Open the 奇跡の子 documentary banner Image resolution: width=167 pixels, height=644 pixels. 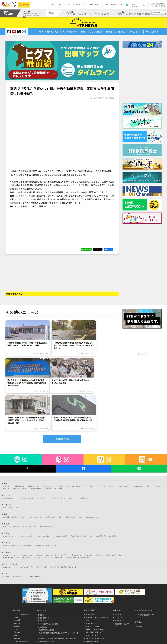(x=142, y=164)
